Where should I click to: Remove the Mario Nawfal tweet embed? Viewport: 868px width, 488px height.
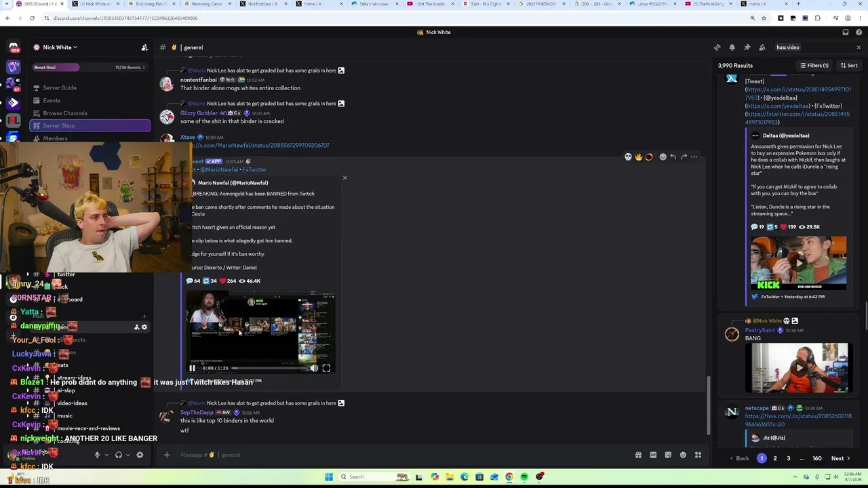click(x=344, y=178)
